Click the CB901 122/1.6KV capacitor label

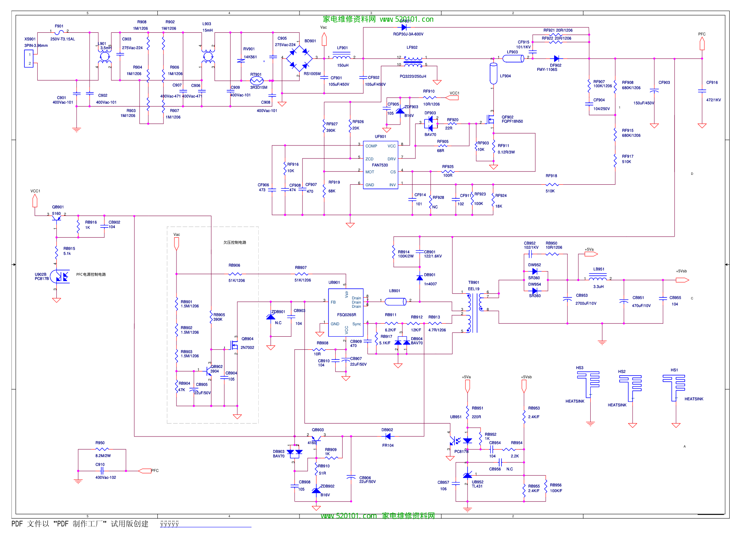pyautogui.click(x=433, y=254)
